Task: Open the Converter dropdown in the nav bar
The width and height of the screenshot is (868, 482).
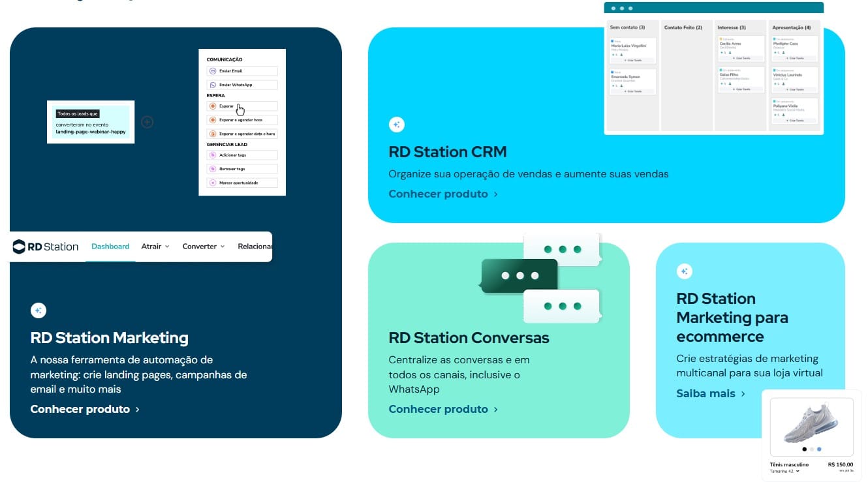Action: click(x=204, y=247)
